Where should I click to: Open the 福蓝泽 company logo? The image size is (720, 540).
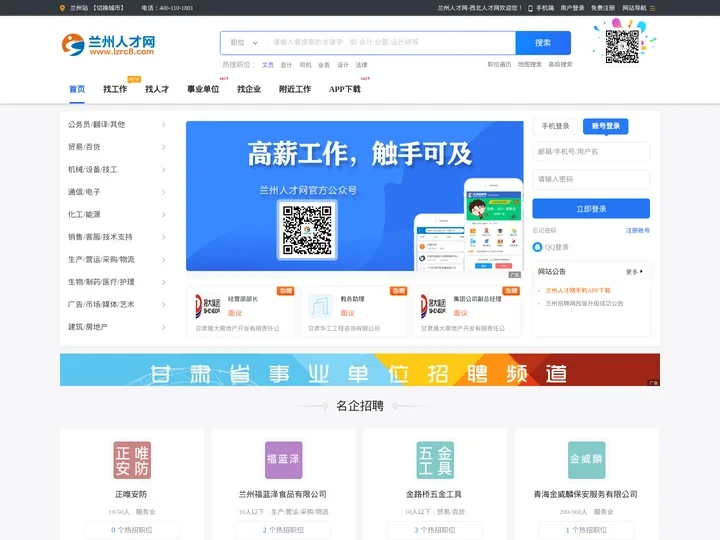click(x=283, y=460)
